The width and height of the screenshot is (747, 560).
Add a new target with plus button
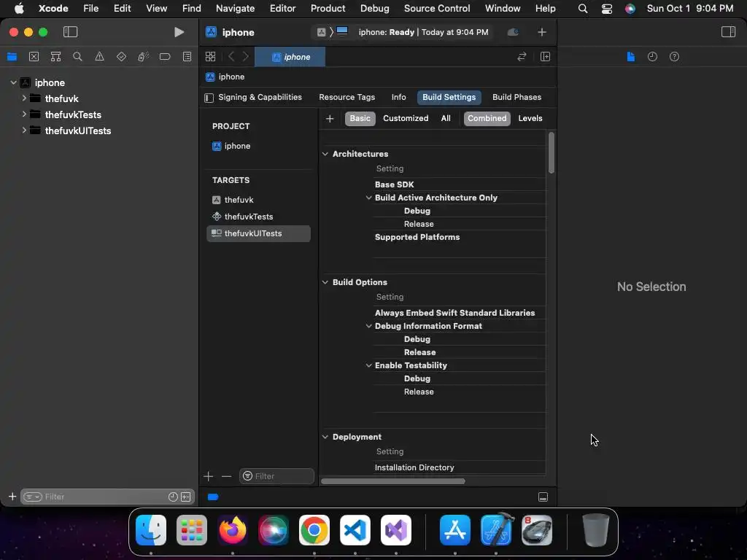pos(208,476)
